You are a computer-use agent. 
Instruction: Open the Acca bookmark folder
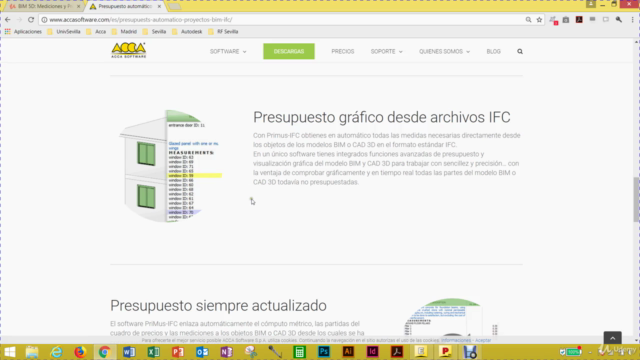(96, 31)
